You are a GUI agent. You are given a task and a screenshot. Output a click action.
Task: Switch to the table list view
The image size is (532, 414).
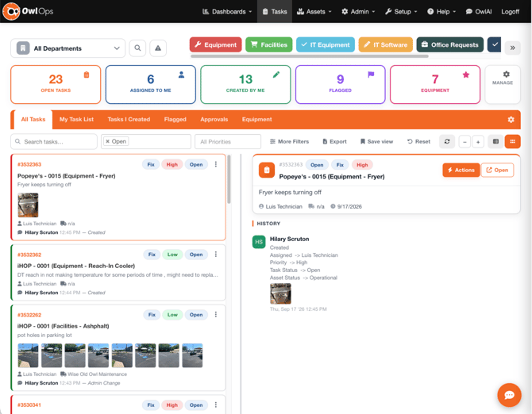coord(495,141)
